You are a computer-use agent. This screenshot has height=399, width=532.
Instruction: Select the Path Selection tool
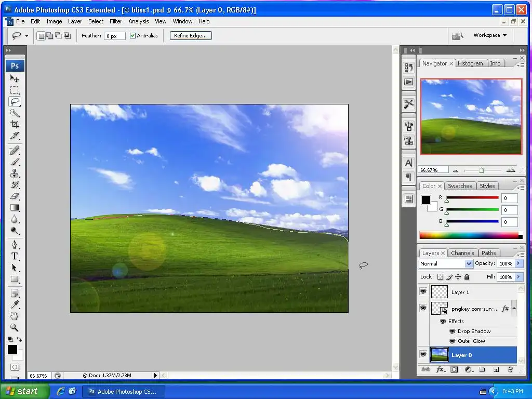tap(14, 268)
